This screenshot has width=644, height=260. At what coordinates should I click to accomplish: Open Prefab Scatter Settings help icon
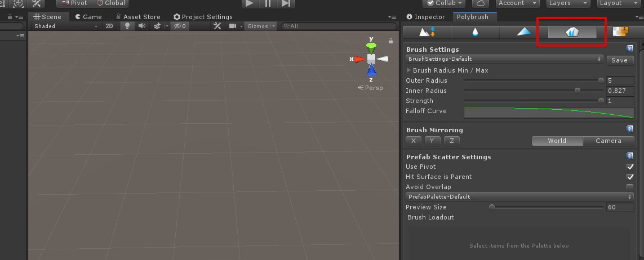coord(629,156)
